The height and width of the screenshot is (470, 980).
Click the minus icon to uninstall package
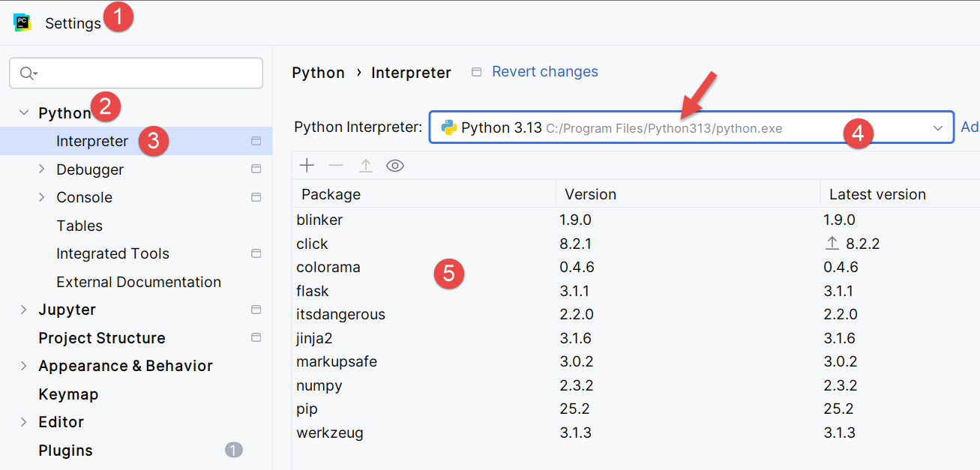336,166
